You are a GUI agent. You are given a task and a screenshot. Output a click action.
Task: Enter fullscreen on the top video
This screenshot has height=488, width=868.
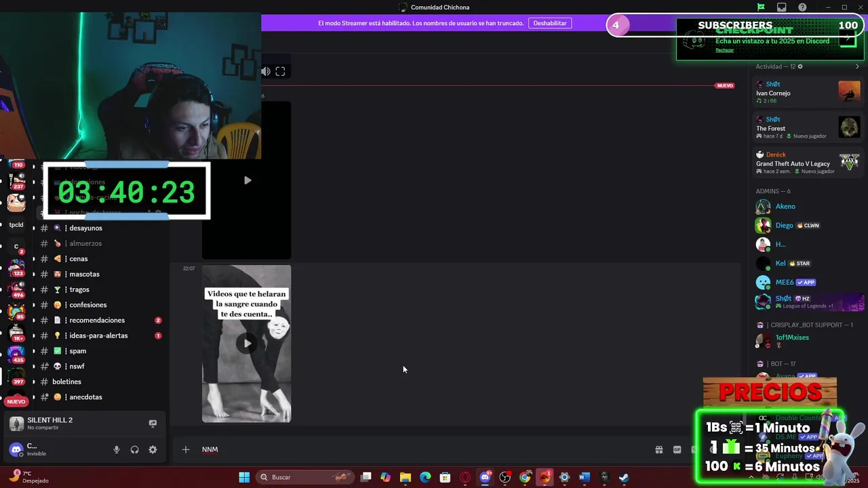(x=280, y=71)
